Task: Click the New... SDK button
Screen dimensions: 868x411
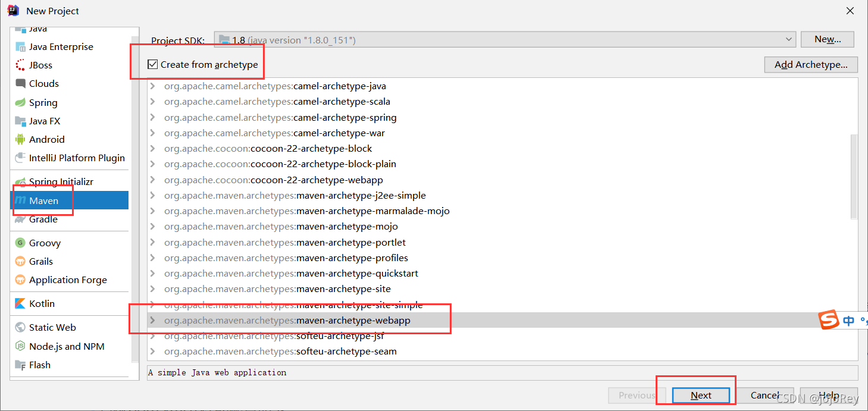Action: click(828, 39)
